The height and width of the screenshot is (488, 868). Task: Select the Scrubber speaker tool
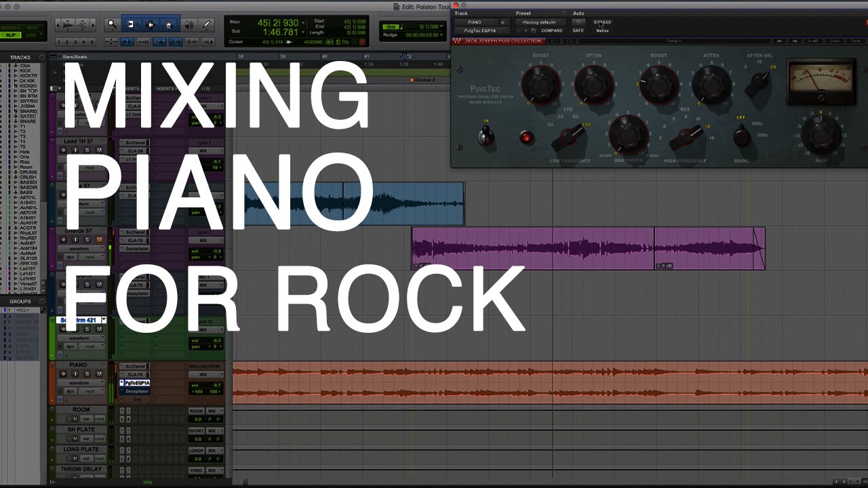tap(189, 25)
